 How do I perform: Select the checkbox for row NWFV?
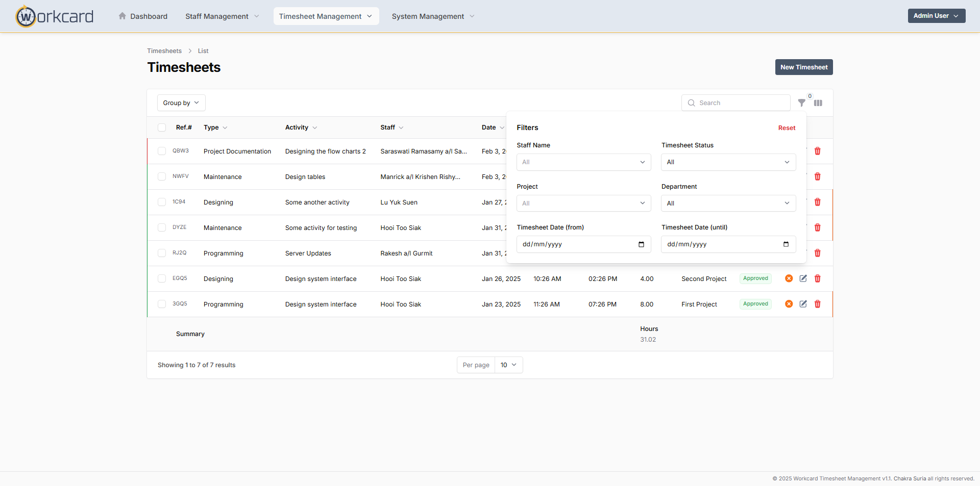point(162,176)
